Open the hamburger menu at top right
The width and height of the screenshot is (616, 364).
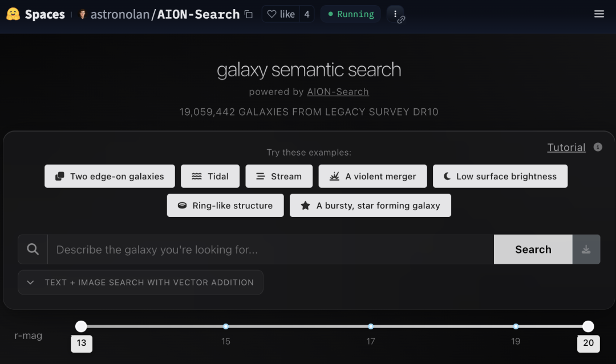coord(599,14)
